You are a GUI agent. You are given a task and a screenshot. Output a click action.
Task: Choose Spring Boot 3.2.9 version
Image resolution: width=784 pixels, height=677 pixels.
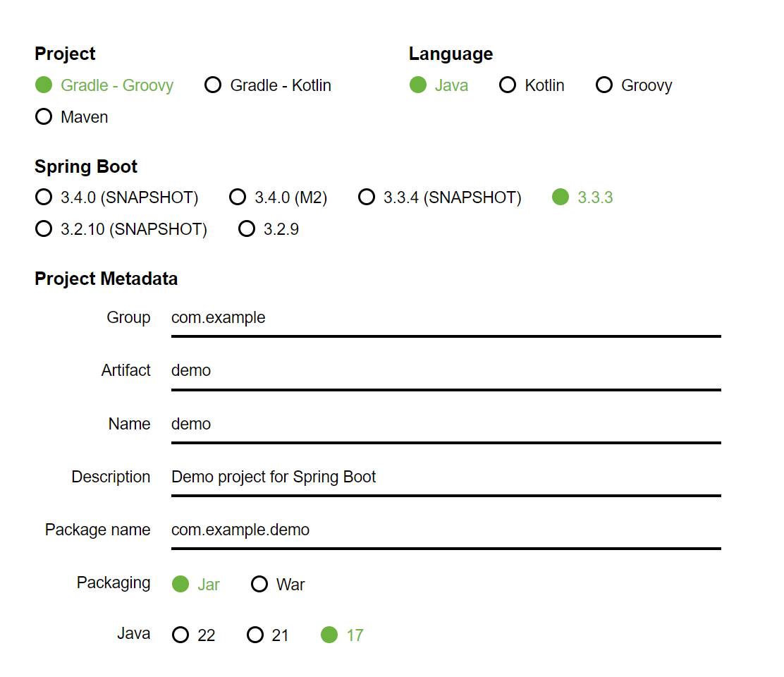pyautogui.click(x=247, y=229)
